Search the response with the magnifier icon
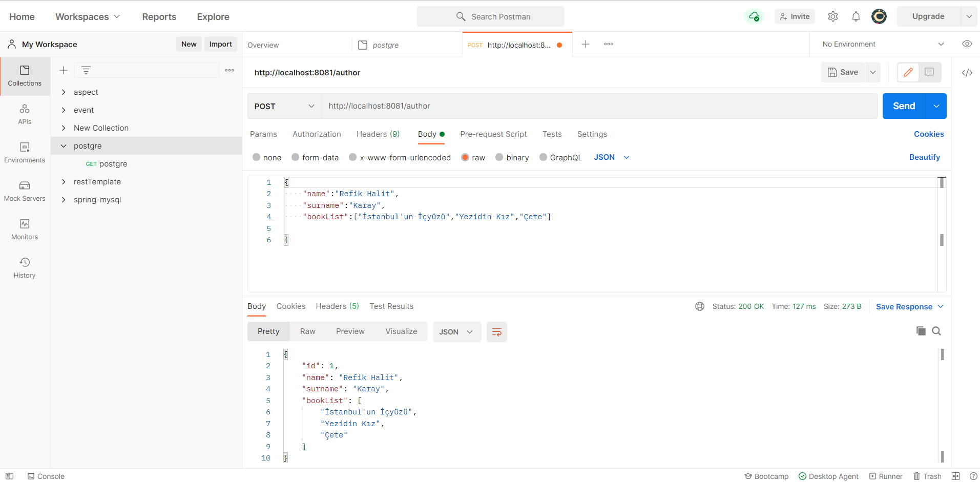 point(936,331)
